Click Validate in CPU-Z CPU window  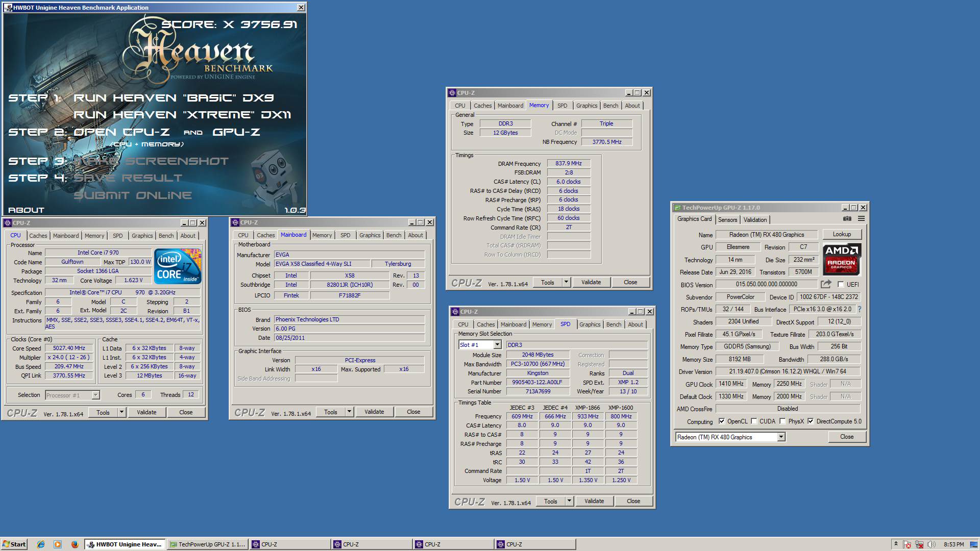tap(146, 412)
